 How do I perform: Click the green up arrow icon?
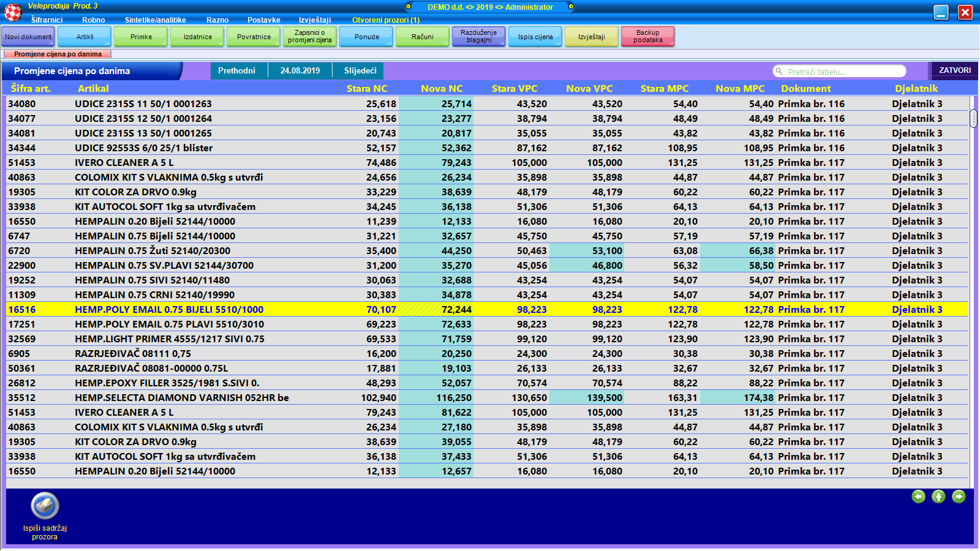point(938,497)
